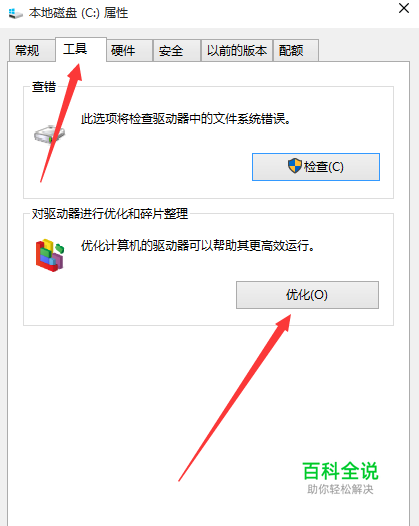The width and height of the screenshot is (419, 526).
Task: Click the 检查(C) button
Action: pyautogui.click(x=316, y=167)
